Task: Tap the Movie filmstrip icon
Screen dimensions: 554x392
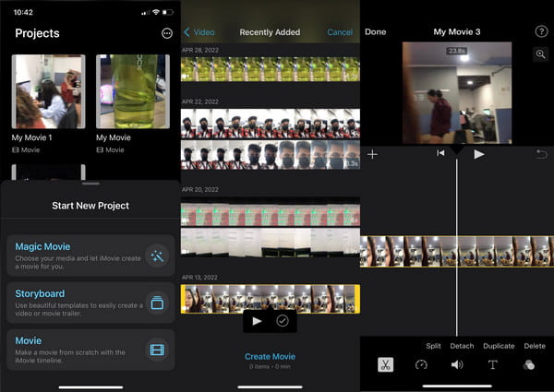Action: pyautogui.click(x=157, y=350)
